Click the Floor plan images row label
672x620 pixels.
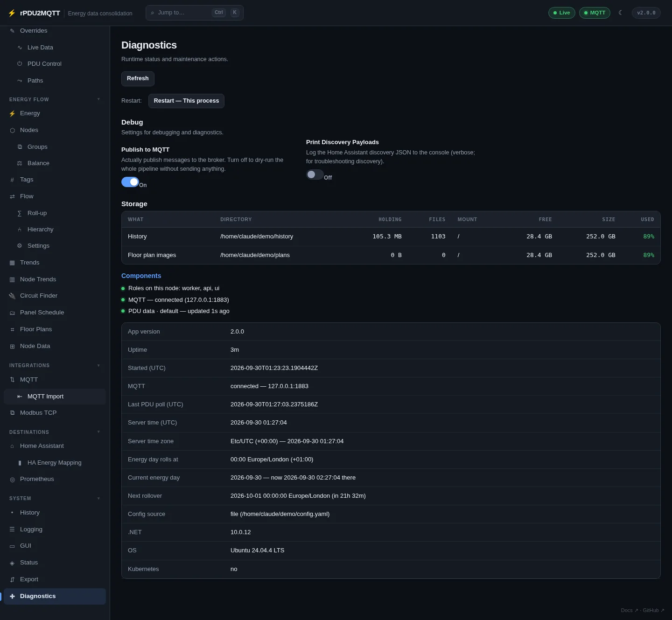coord(152,255)
